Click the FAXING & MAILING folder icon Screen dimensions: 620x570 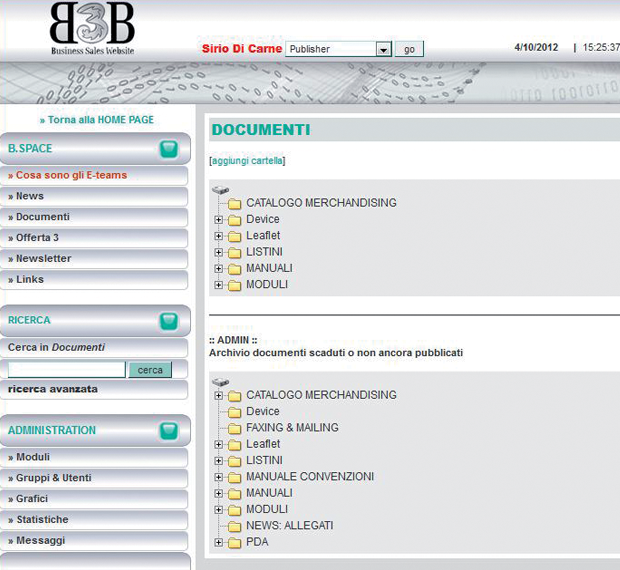[235, 428]
